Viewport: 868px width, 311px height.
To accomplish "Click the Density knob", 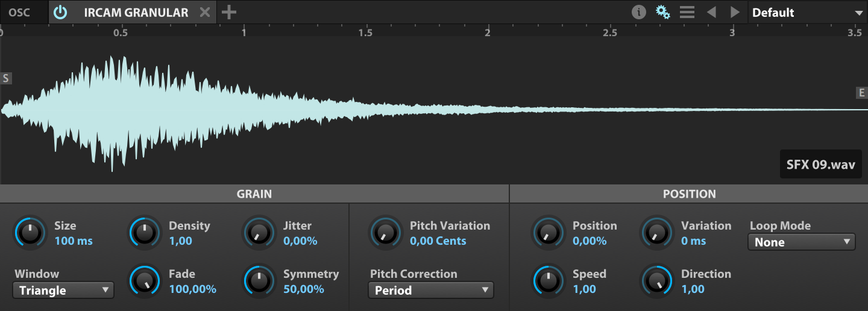I will (x=145, y=233).
